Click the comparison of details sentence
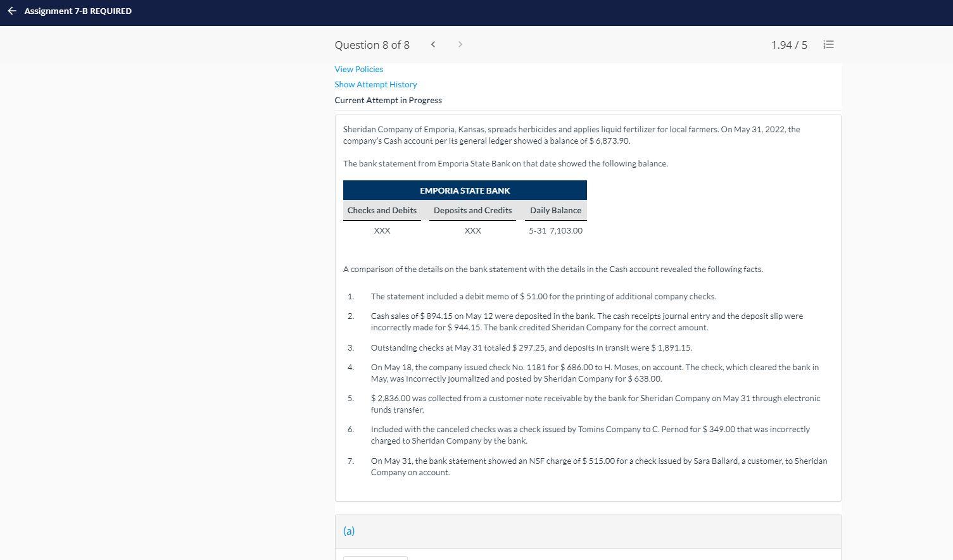The width and height of the screenshot is (953, 560). point(553,269)
